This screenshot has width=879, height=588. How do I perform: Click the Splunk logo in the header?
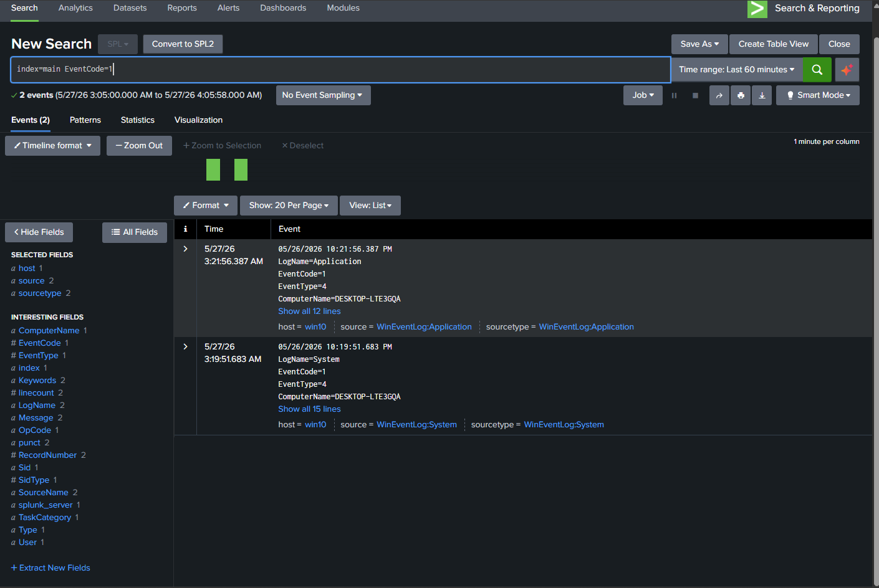coord(757,9)
